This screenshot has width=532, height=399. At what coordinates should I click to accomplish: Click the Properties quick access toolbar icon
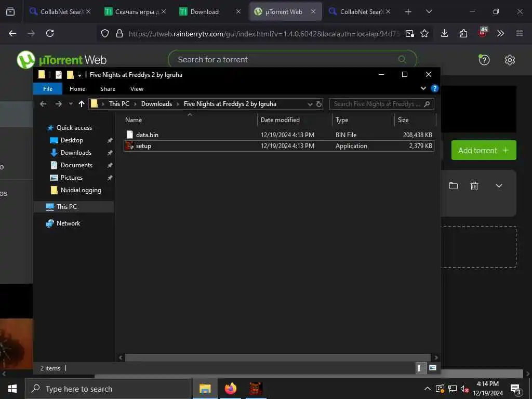click(x=59, y=75)
